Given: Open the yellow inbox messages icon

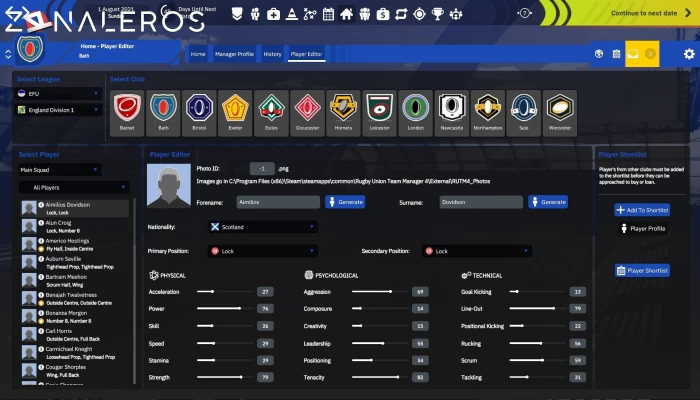Looking at the screenshot, I should click(x=642, y=54).
